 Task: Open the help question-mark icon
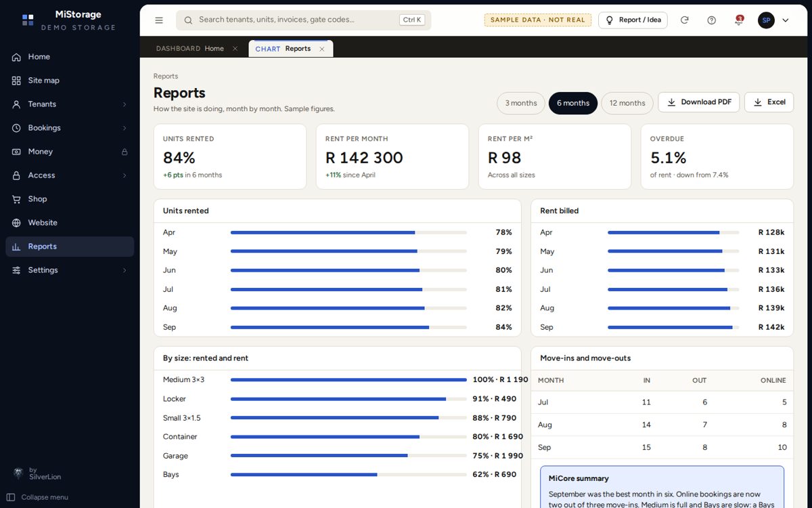click(x=712, y=20)
